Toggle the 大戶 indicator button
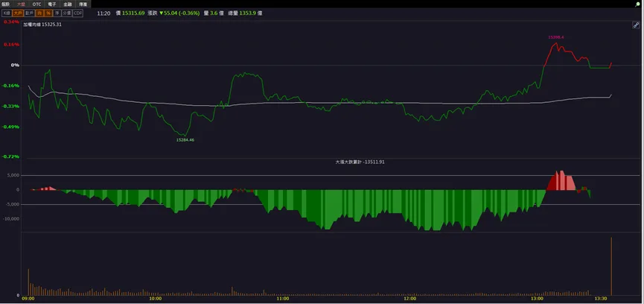This screenshot has height=304, width=644. [x=18, y=13]
